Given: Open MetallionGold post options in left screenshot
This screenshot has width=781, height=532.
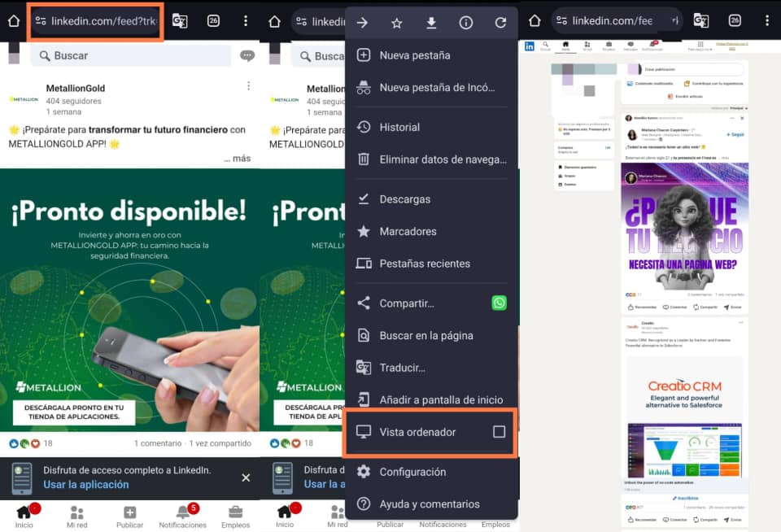Looking at the screenshot, I should pos(249,86).
